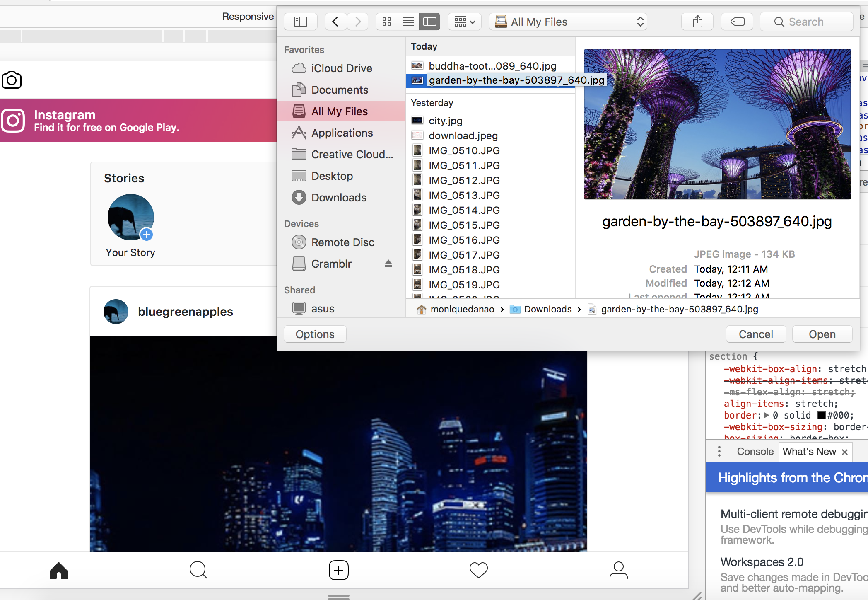
Task: Click the file dialog Search field
Action: 806,22
